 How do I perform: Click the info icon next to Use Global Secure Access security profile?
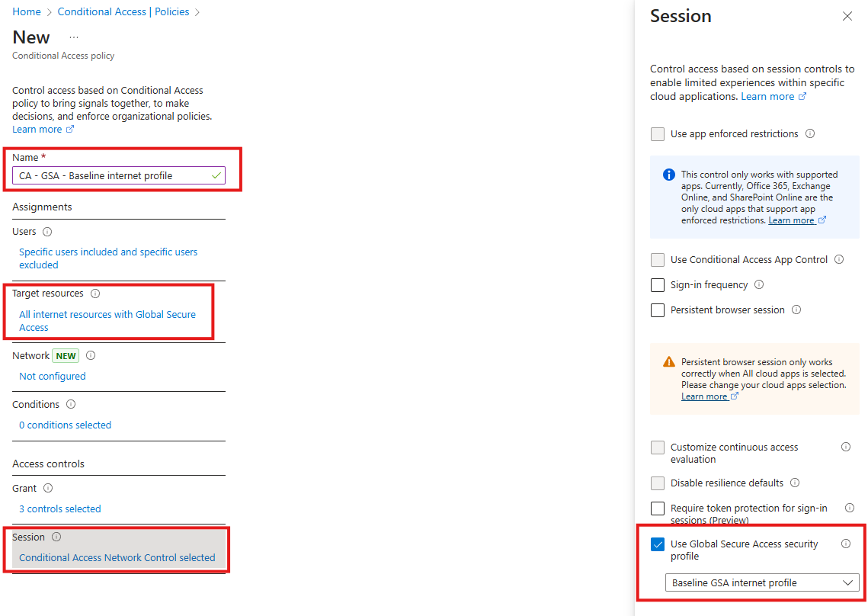point(846,544)
